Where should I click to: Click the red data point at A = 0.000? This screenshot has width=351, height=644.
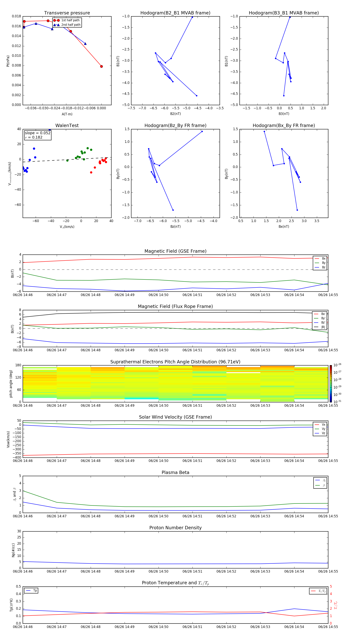[x=101, y=67]
